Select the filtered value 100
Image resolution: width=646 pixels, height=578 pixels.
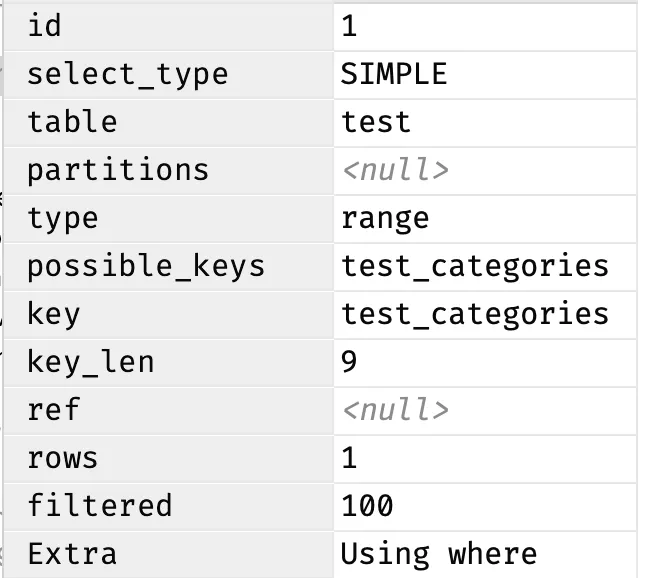point(485,507)
